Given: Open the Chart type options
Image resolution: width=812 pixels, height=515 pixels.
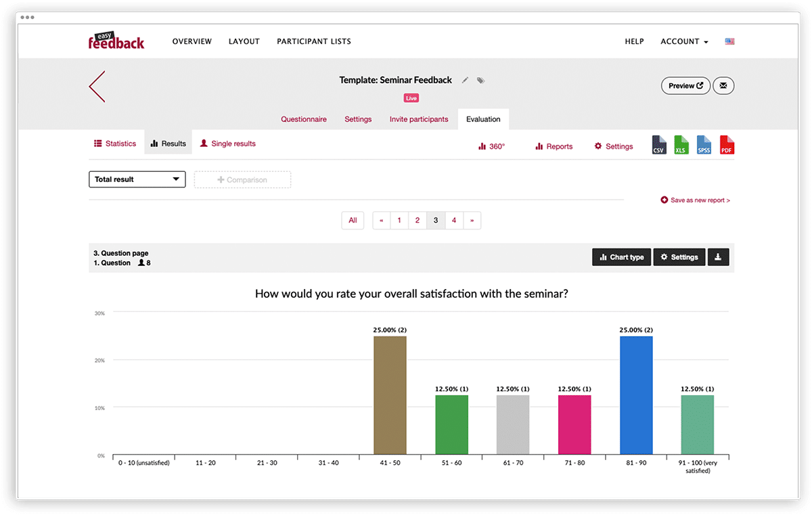Looking at the screenshot, I should 622,257.
